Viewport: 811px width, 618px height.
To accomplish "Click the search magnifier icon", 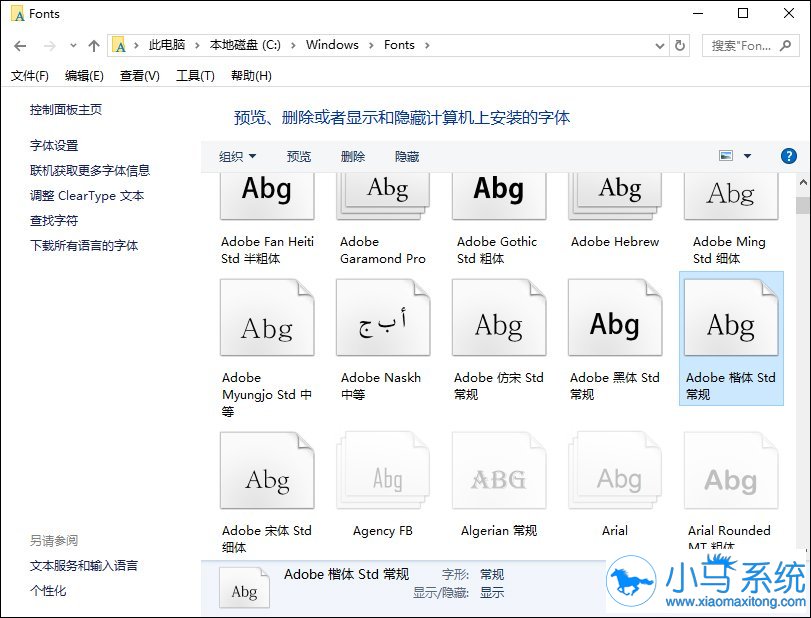I will pyautogui.click(x=786, y=46).
